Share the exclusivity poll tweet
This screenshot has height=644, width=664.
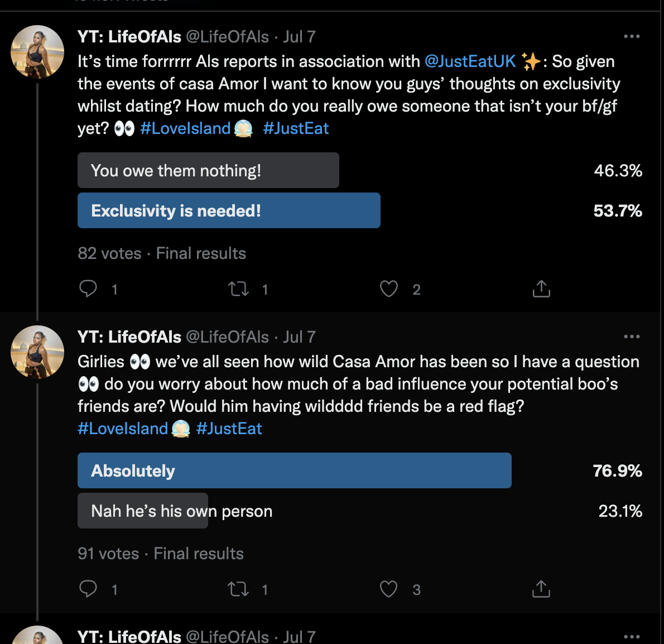point(541,289)
